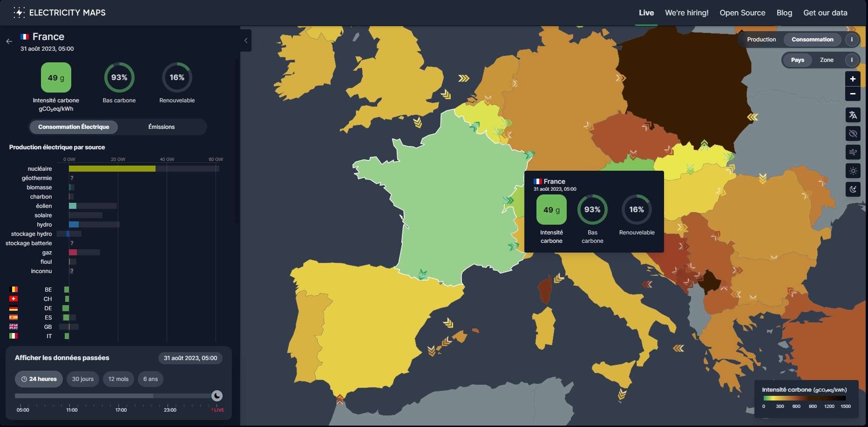The width and height of the screenshot is (868, 427).
Task: Click the 49 g carbon intensity badge in panel
Action: [56, 78]
